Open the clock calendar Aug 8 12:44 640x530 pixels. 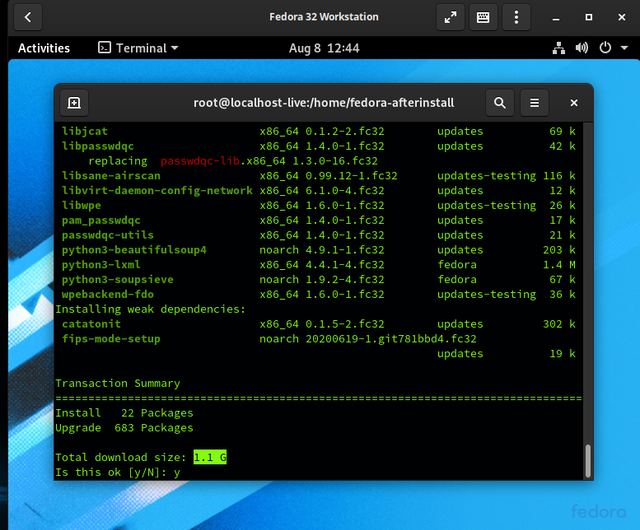[x=324, y=48]
